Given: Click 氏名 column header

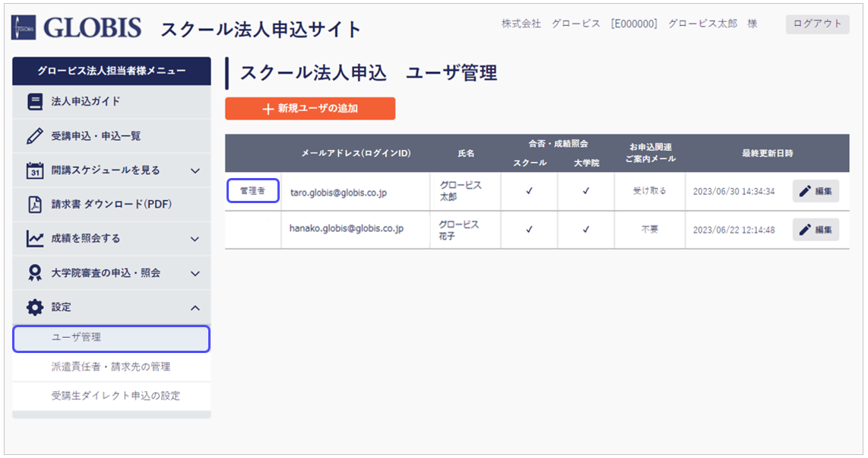Looking at the screenshot, I should tap(466, 154).
